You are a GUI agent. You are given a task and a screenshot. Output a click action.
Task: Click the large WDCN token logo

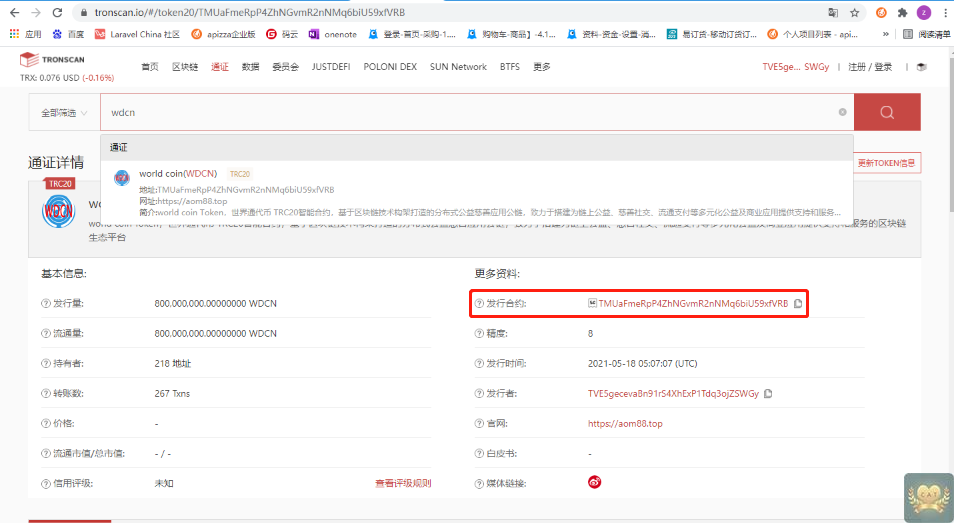pos(58,211)
